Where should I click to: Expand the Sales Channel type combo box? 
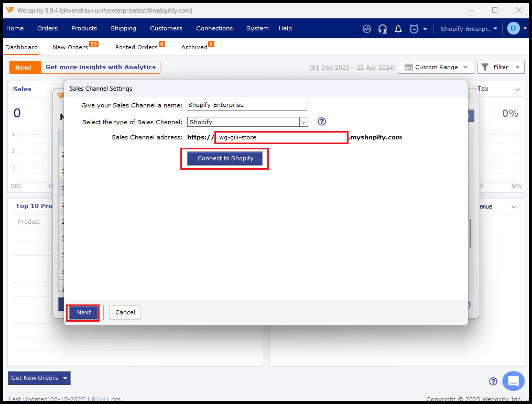(303, 122)
